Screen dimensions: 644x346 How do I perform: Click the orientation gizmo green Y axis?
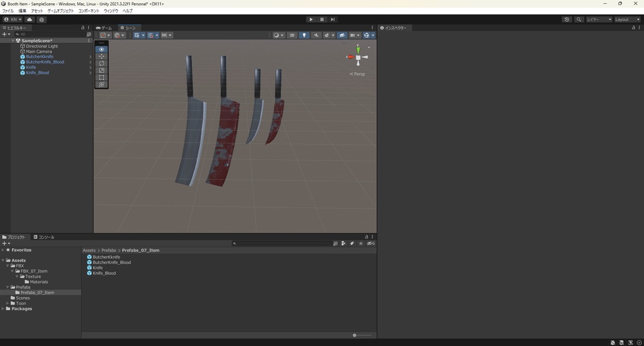click(358, 49)
